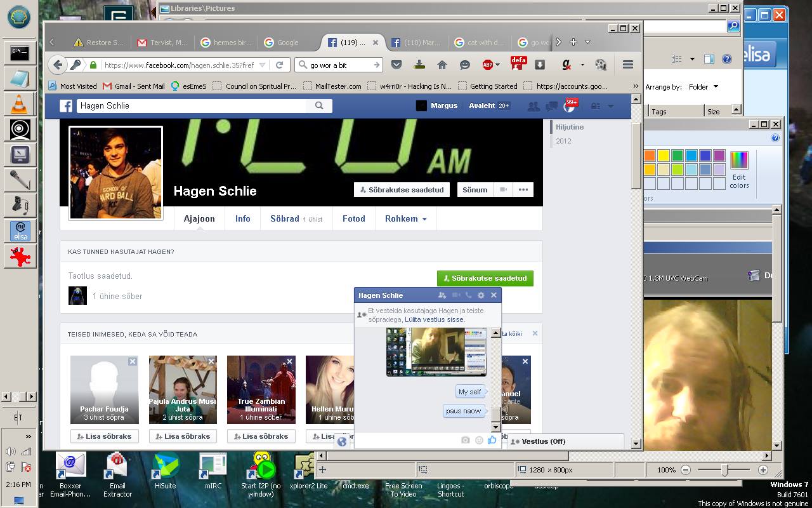The height and width of the screenshot is (508, 812).
Task: Open the 'Most Visited' bookmark
Action: (73, 86)
